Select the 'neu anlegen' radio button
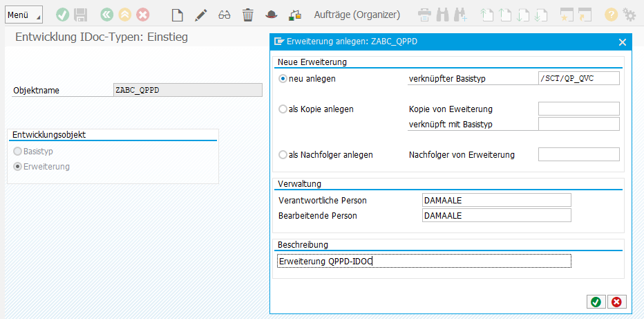The image size is (644, 319). click(x=283, y=79)
